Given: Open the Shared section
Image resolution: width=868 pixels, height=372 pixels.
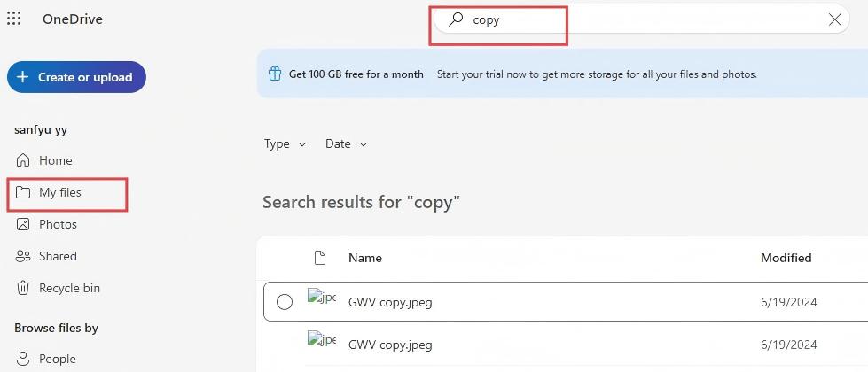Looking at the screenshot, I should pos(58,256).
